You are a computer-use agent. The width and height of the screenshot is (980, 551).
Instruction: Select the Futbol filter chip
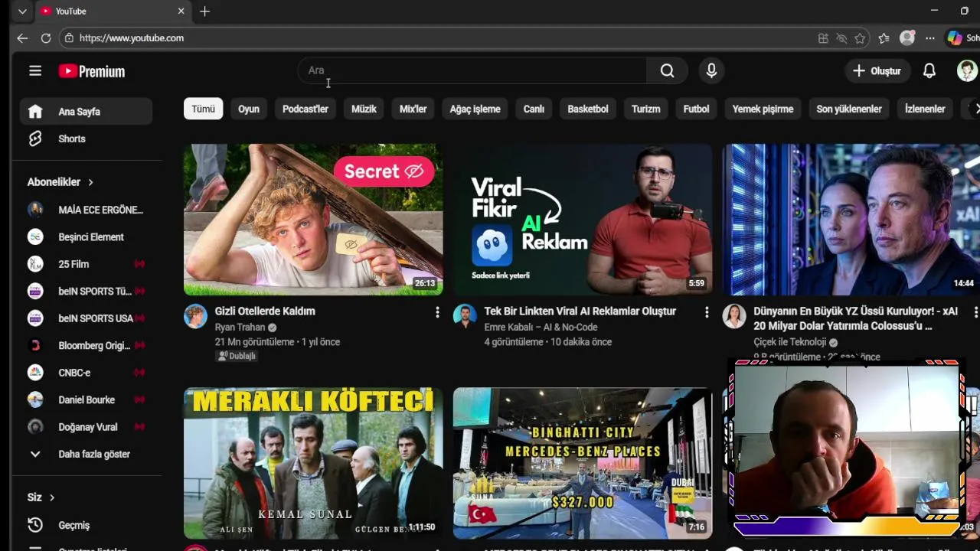(696, 109)
